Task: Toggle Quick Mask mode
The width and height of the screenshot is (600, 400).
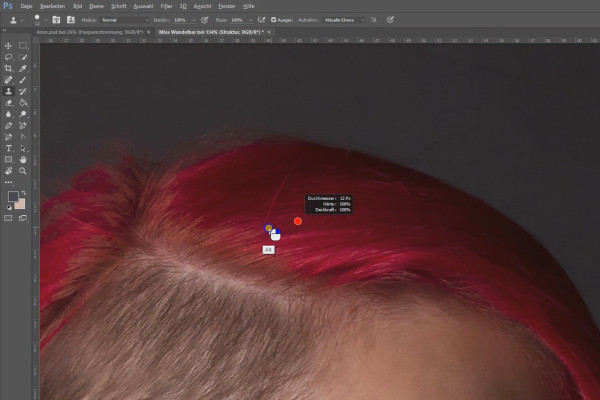Action: coord(8,218)
